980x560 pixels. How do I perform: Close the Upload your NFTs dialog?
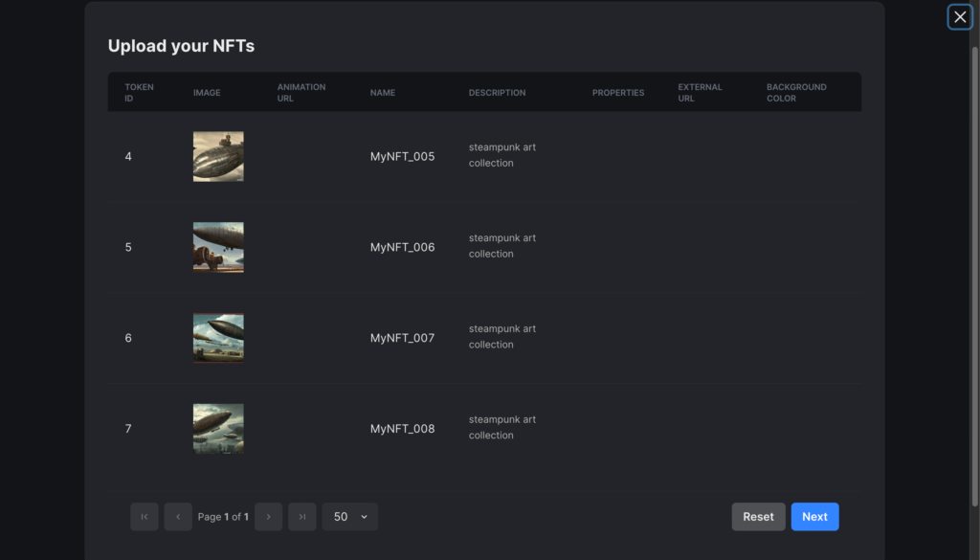point(960,17)
